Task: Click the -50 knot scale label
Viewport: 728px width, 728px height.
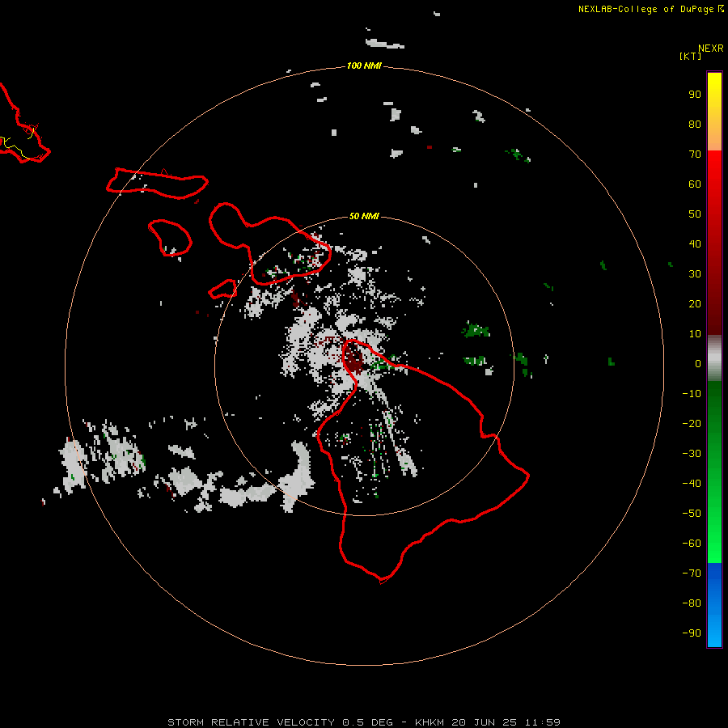Action: pos(692,514)
